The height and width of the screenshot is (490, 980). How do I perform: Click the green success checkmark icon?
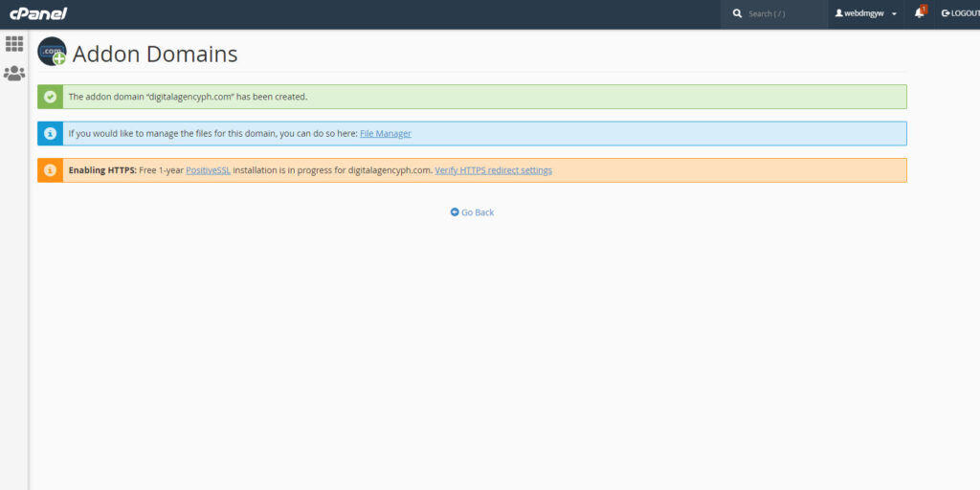coord(51,97)
